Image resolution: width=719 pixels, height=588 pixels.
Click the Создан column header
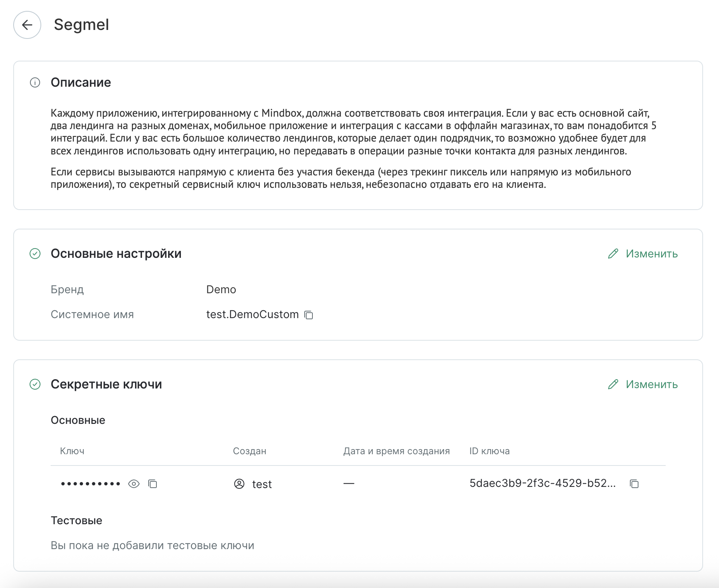tap(249, 451)
